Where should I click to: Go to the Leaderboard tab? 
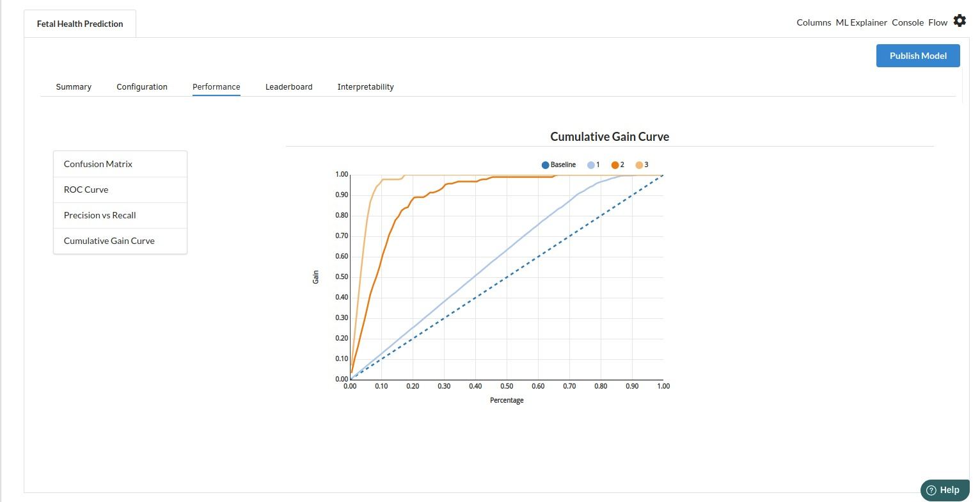point(289,86)
